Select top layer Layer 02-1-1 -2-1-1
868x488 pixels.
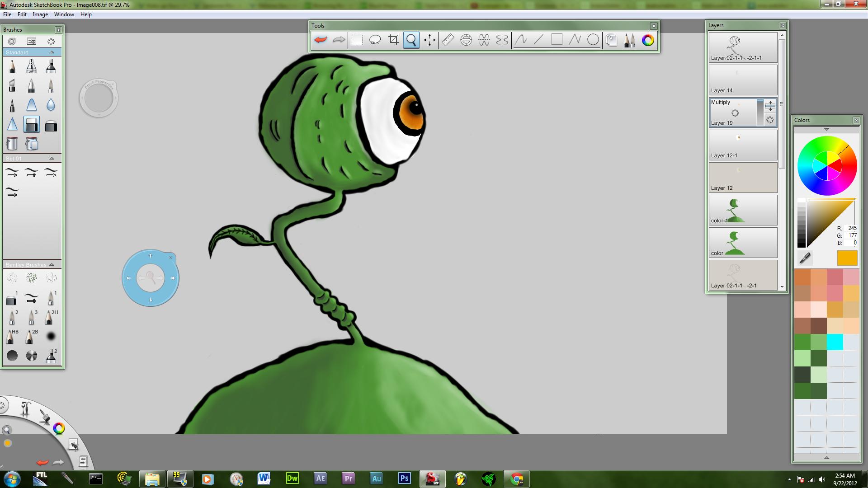743,47
